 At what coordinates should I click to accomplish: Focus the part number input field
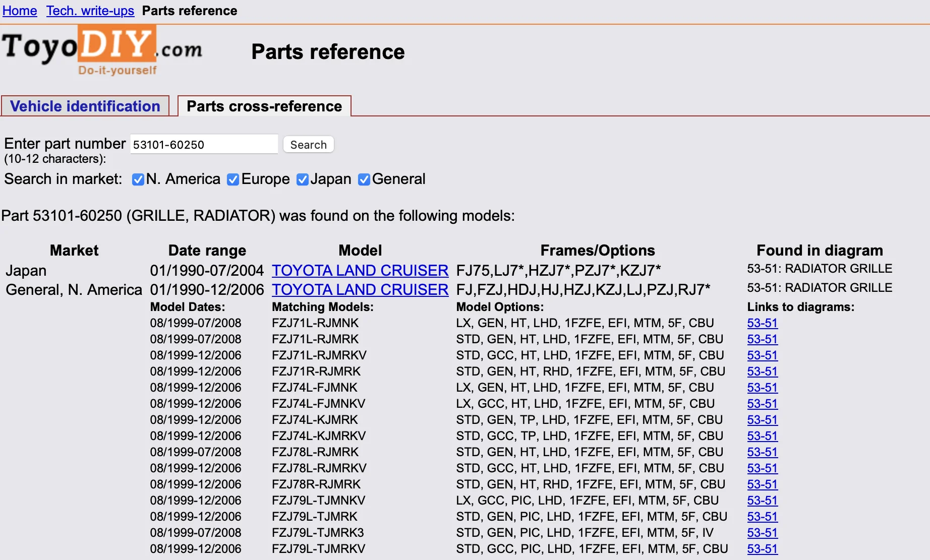[204, 145]
